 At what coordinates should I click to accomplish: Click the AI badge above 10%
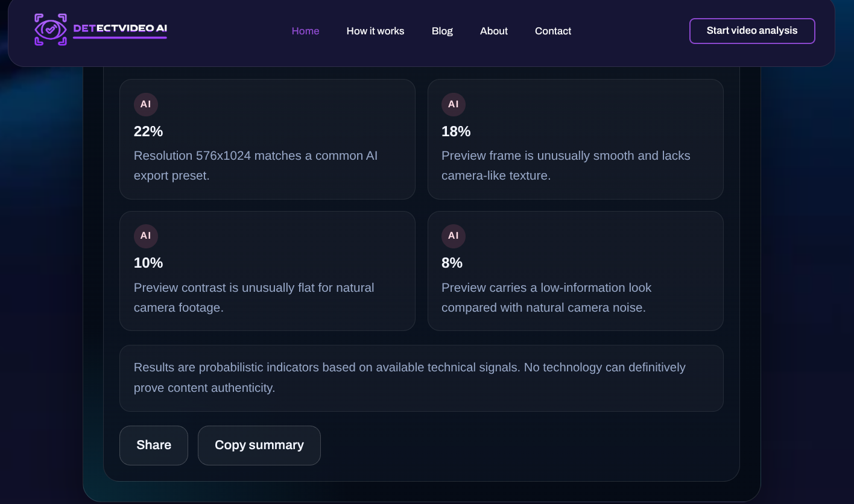[x=146, y=236]
